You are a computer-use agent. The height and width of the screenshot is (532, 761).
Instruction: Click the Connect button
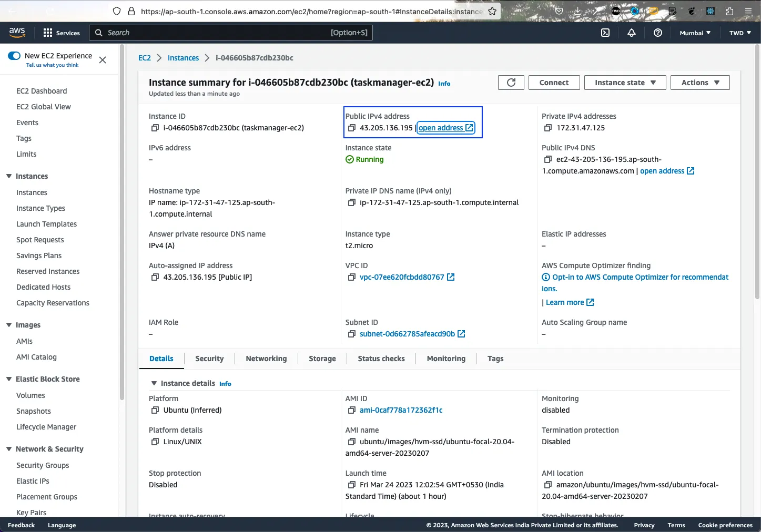tap(554, 83)
